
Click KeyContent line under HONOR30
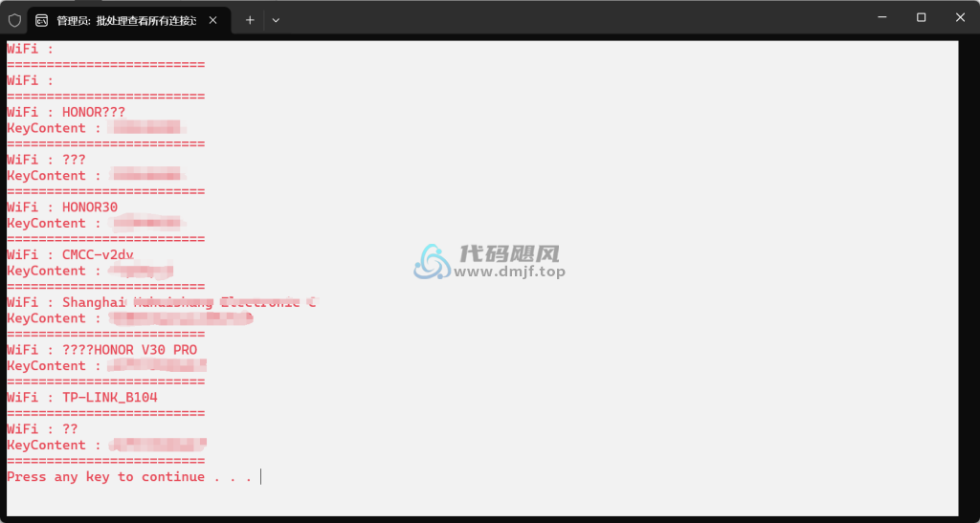97,223
